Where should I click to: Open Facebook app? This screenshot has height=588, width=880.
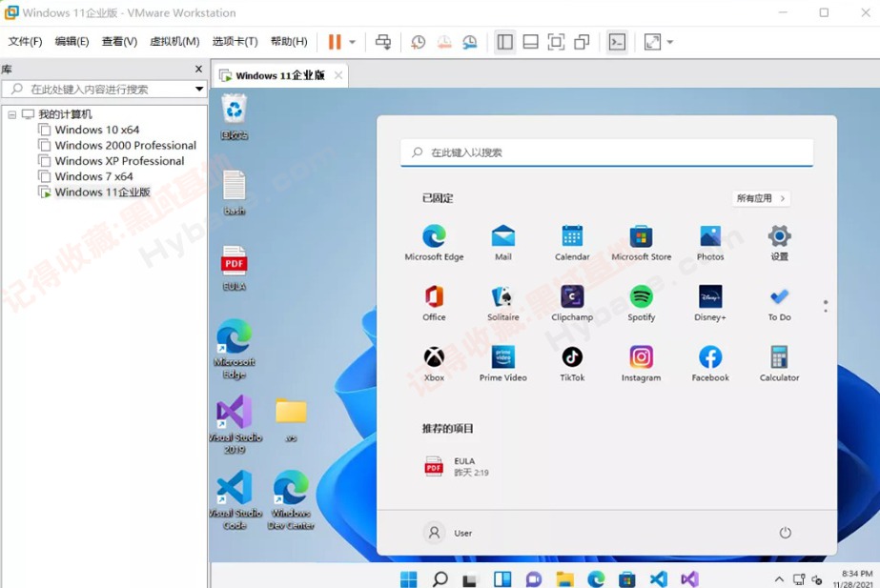click(710, 364)
